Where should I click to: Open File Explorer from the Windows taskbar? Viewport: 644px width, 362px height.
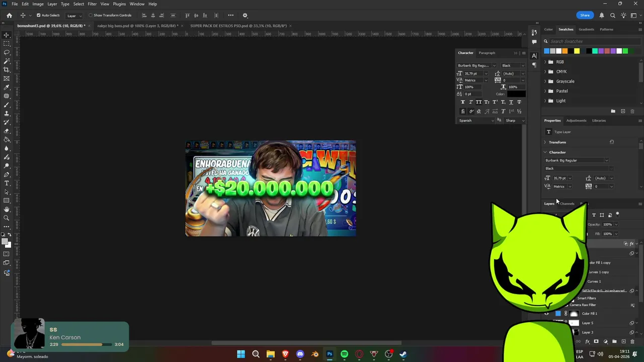click(x=270, y=354)
